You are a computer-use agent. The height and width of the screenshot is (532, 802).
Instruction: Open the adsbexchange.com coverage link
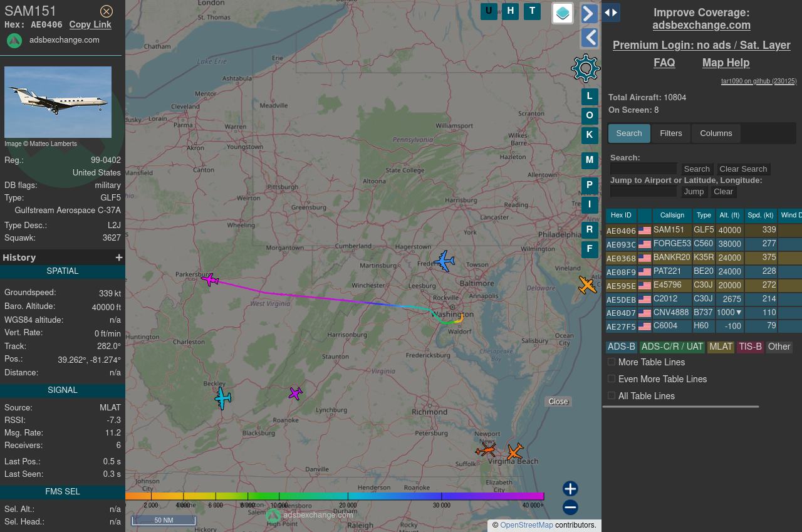702,25
